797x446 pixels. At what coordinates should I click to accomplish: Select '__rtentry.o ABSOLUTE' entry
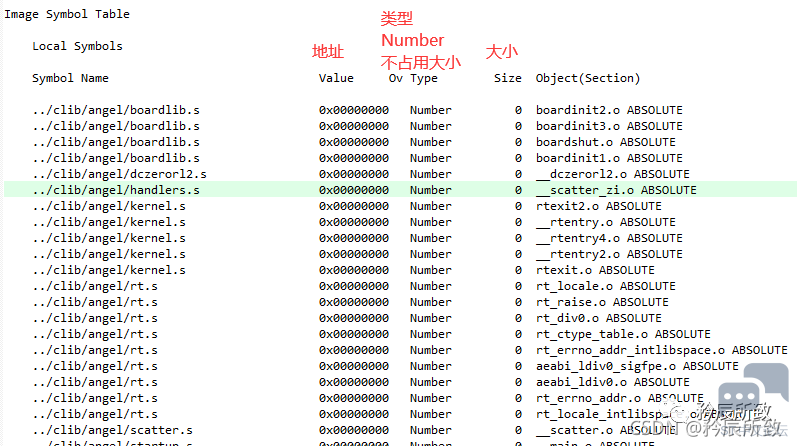click(605, 222)
